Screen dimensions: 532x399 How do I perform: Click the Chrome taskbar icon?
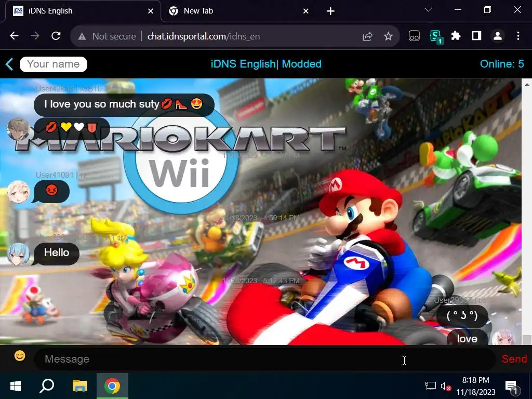click(x=112, y=386)
